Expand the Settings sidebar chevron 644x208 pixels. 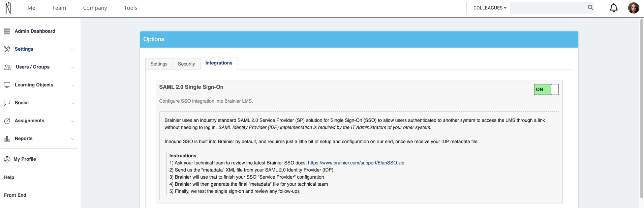pyautogui.click(x=72, y=50)
